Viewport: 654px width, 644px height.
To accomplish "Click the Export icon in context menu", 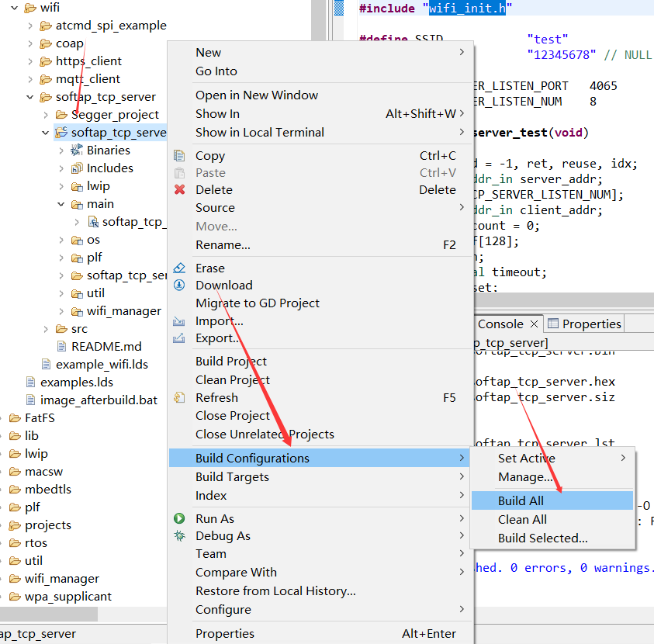I will click(x=180, y=338).
